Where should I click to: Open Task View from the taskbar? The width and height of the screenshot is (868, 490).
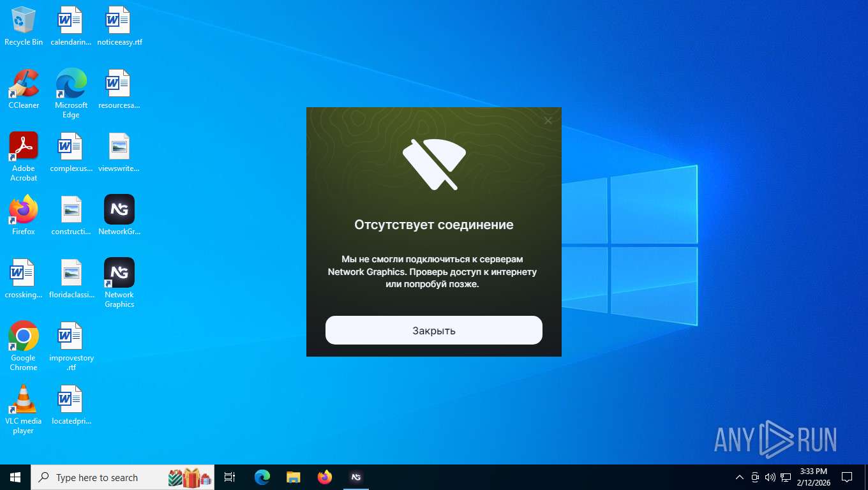click(230, 477)
